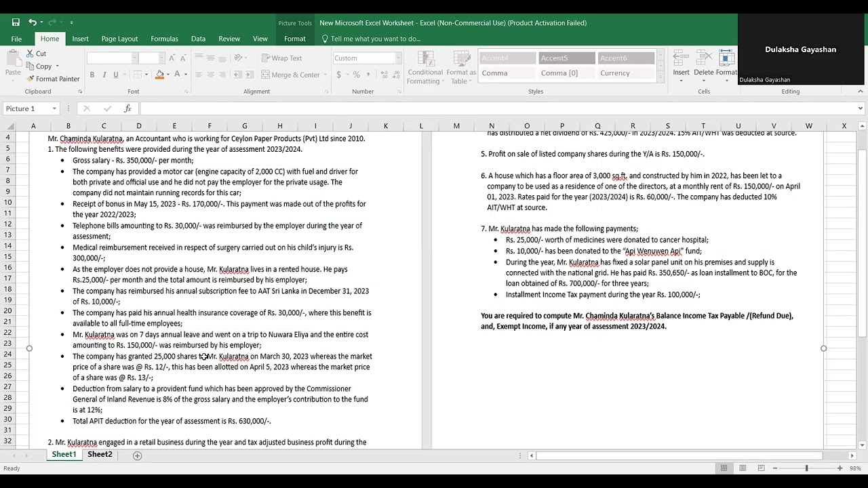Screen dimensions: 868x488
Task: Click the Name Box showing Picture 1
Action: (x=31, y=108)
